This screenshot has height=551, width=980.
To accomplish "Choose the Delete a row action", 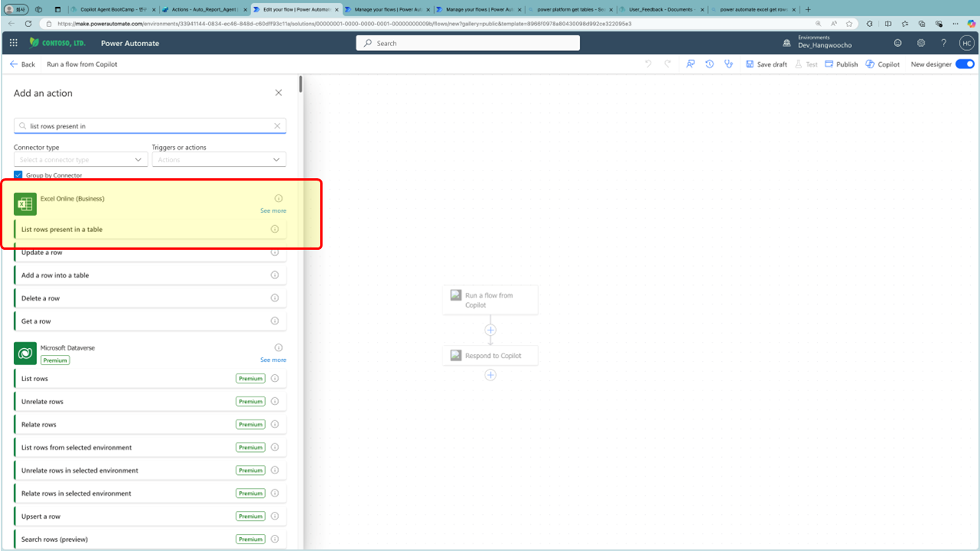I will pos(150,298).
